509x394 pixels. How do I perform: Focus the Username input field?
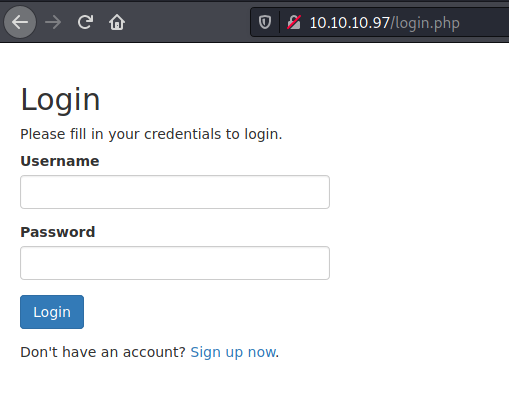pos(175,192)
